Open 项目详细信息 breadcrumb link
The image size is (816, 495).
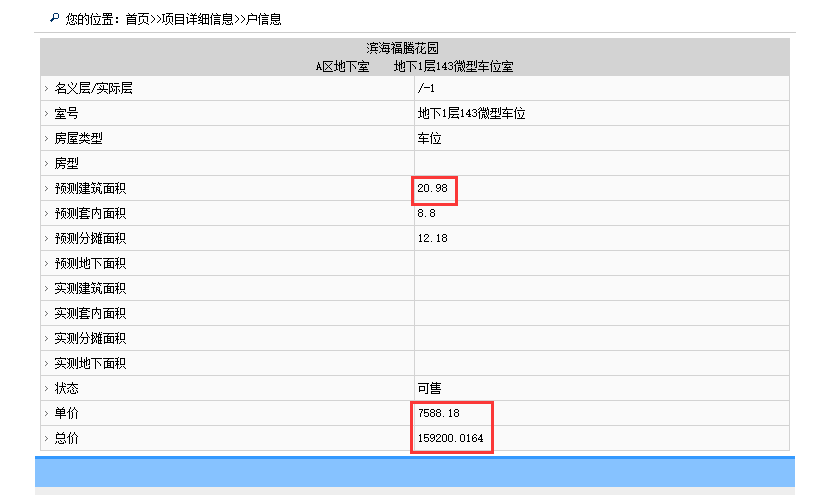197,19
